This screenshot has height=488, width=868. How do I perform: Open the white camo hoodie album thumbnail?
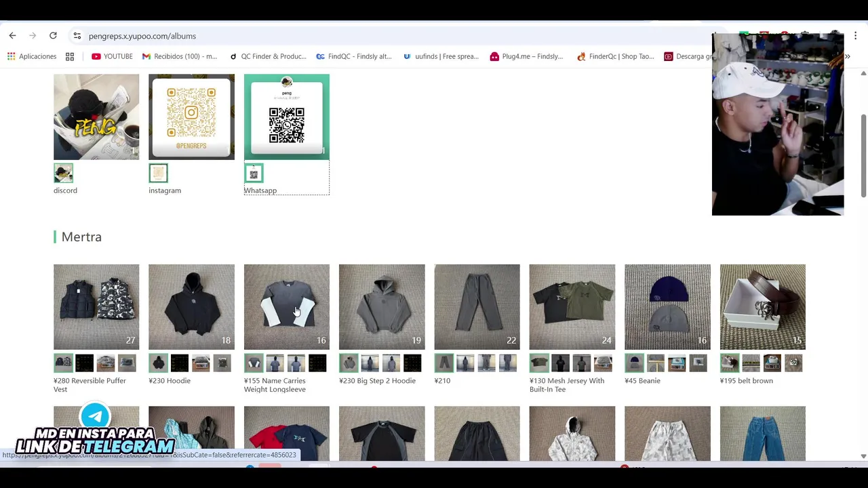[572, 433]
